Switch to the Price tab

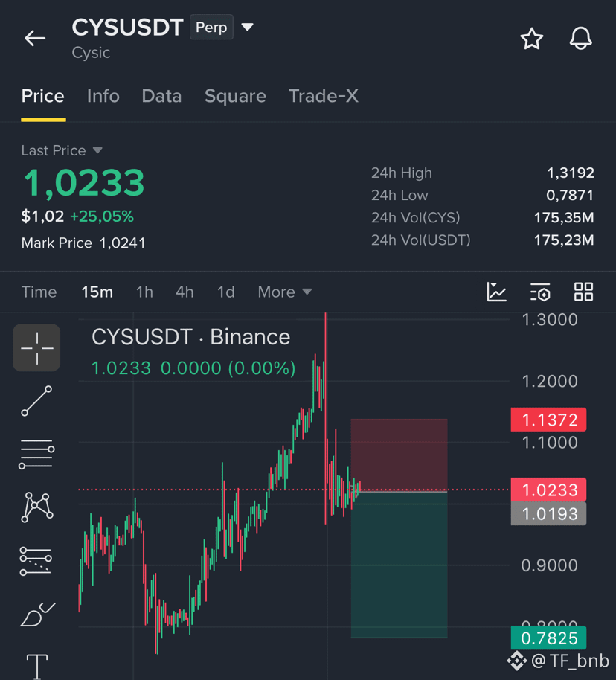pyautogui.click(x=43, y=96)
